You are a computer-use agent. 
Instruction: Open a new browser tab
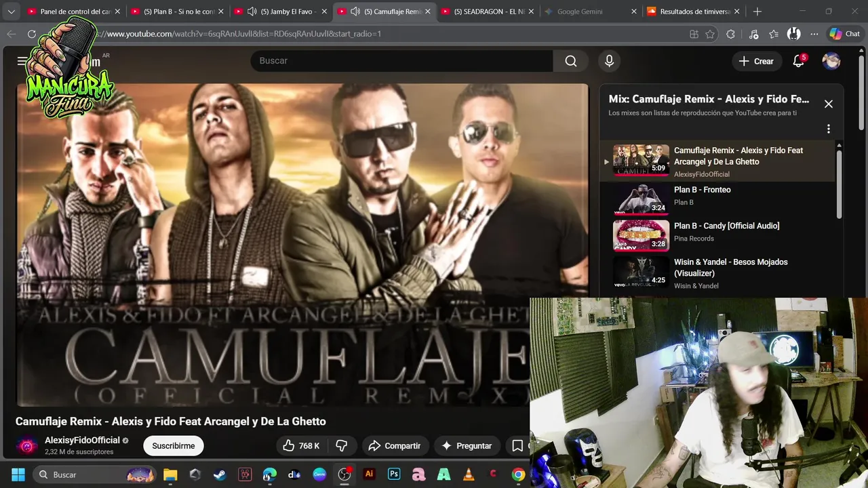tap(757, 12)
